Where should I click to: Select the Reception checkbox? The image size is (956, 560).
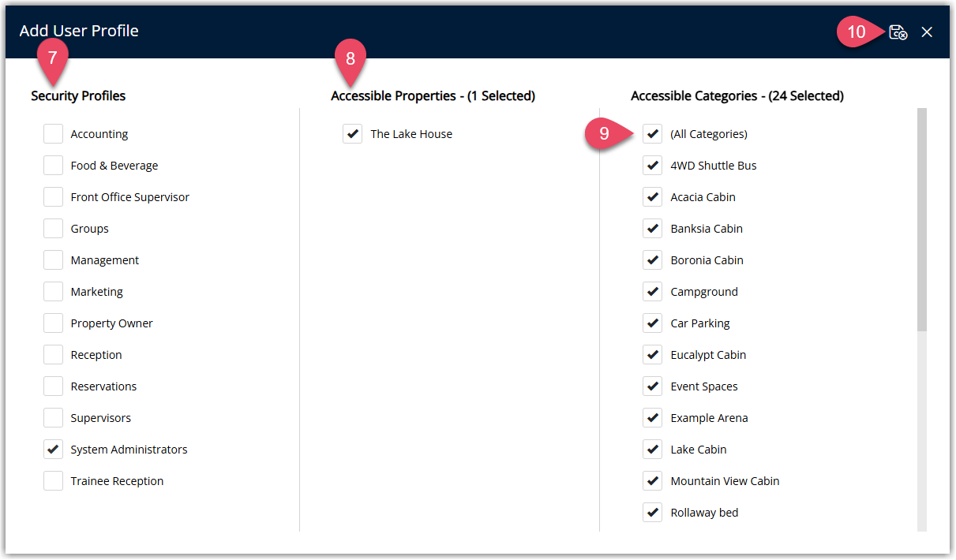coord(53,354)
